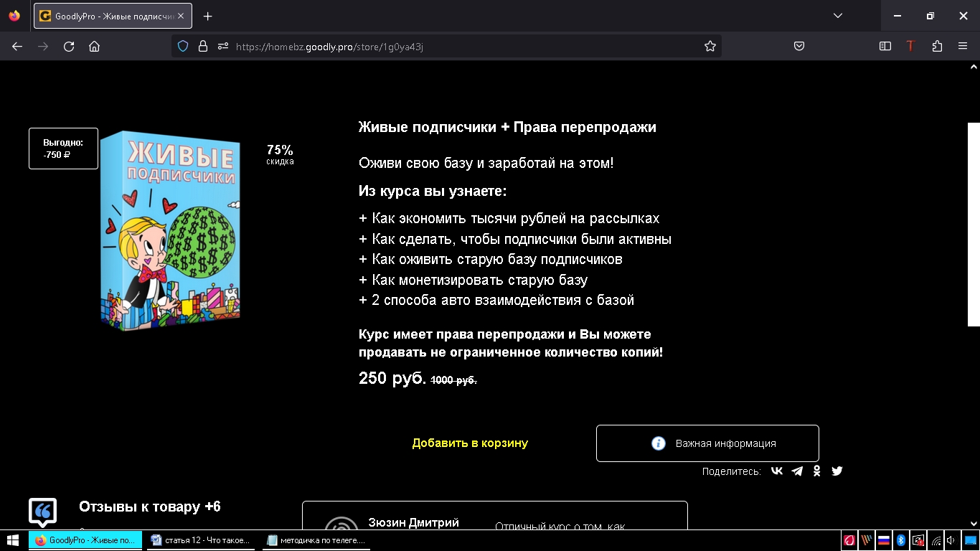Viewport: 980px width, 551px height.
Task: Open the extensions puzzle menu
Action: pos(937,46)
